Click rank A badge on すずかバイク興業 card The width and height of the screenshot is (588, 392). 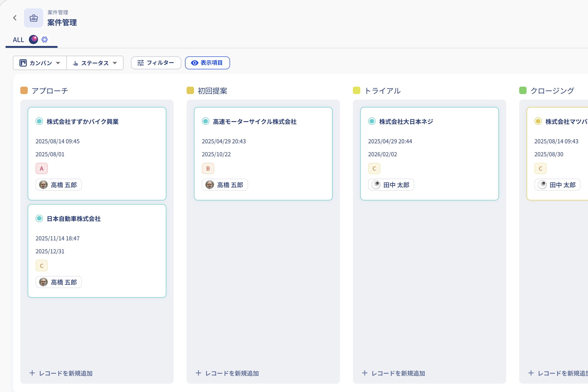click(42, 168)
